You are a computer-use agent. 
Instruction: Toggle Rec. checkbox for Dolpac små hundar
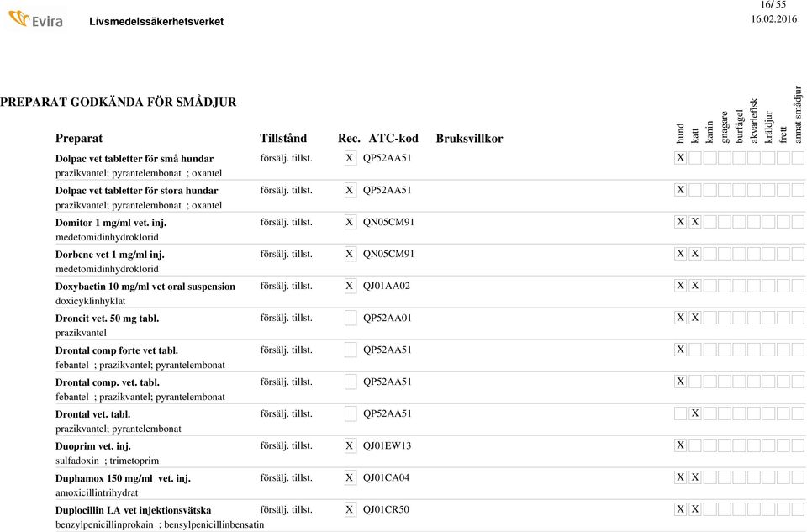tap(350, 158)
